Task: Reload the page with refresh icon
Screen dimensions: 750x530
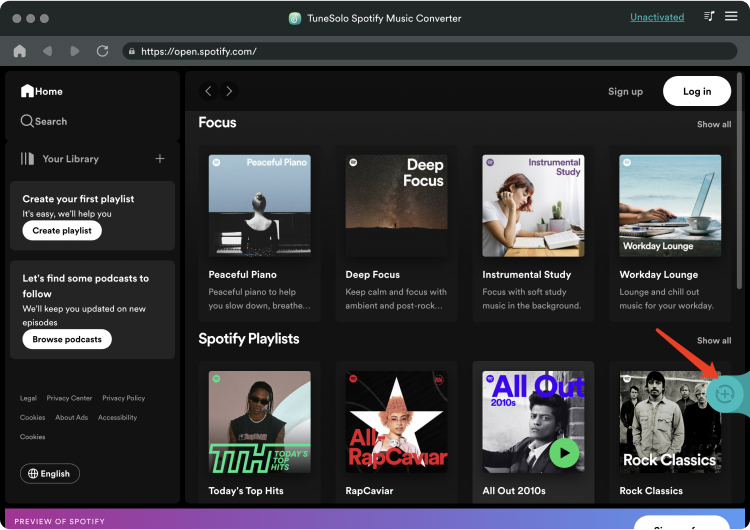Action: click(102, 51)
